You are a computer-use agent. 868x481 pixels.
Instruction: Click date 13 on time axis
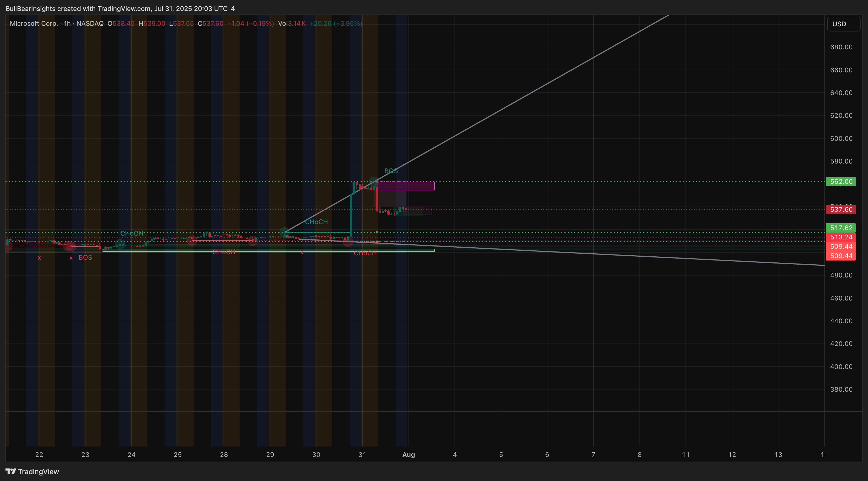click(x=778, y=454)
